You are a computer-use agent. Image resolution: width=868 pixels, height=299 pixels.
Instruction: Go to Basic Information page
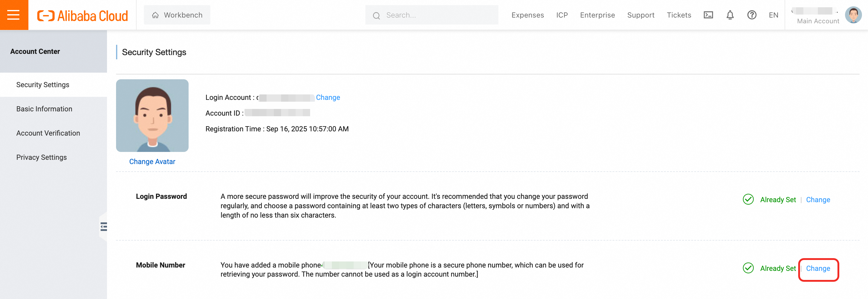pos(44,109)
